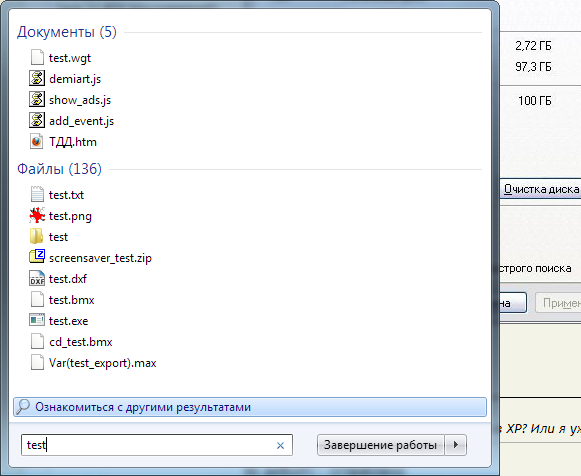Open the test.txt search result
This screenshot has width=581, height=476.
[x=66, y=195]
